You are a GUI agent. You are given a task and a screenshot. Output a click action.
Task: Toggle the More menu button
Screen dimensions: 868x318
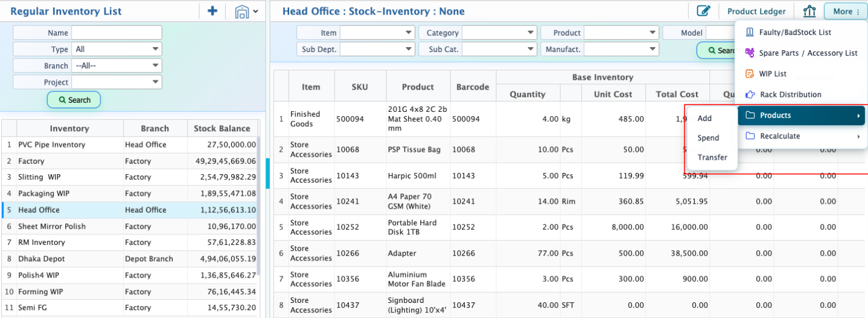pos(845,11)
